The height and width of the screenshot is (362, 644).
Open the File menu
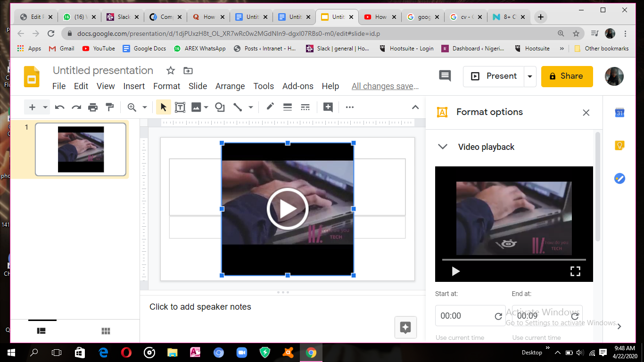click(59, 86)
